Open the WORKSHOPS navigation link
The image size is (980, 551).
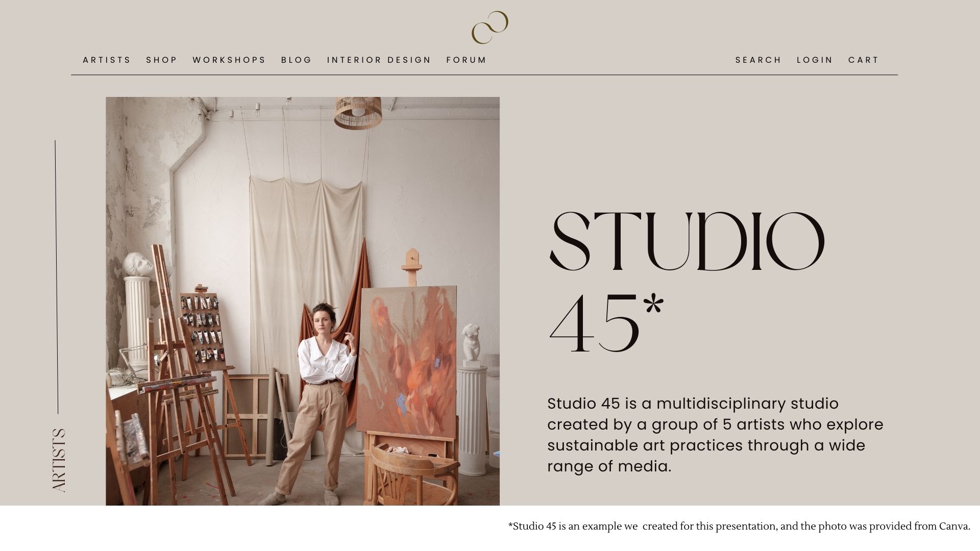pos(229,60)
